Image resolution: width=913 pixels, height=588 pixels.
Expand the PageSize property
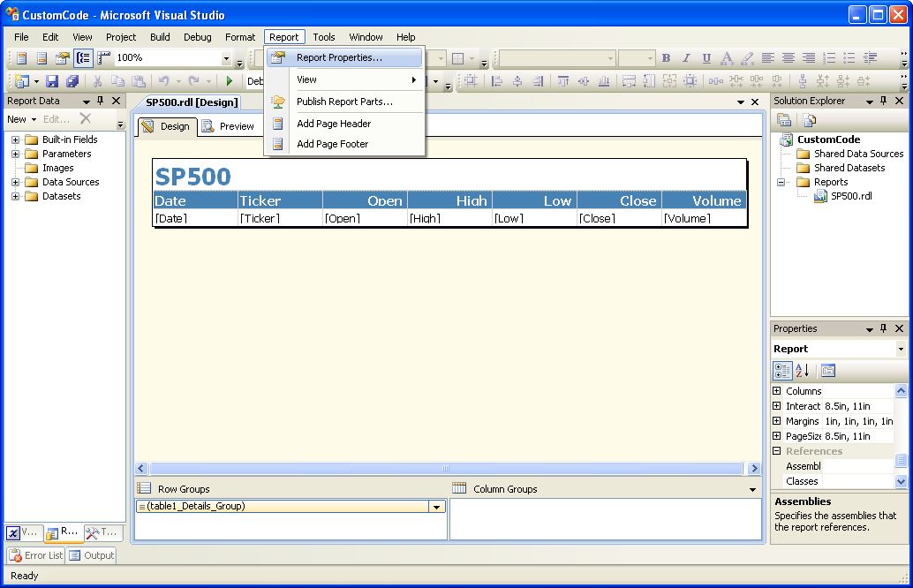(776, 435)
